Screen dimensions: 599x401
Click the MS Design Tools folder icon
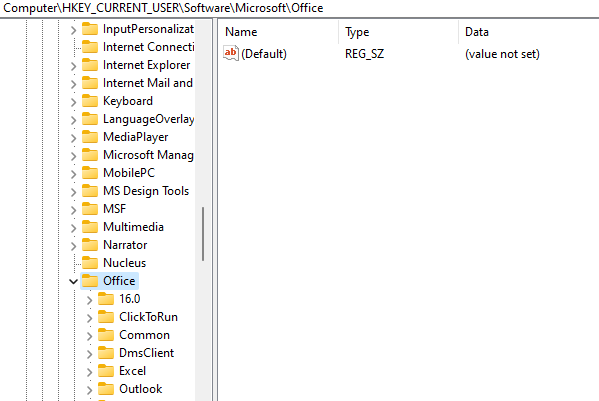click(x=90, y=191)
